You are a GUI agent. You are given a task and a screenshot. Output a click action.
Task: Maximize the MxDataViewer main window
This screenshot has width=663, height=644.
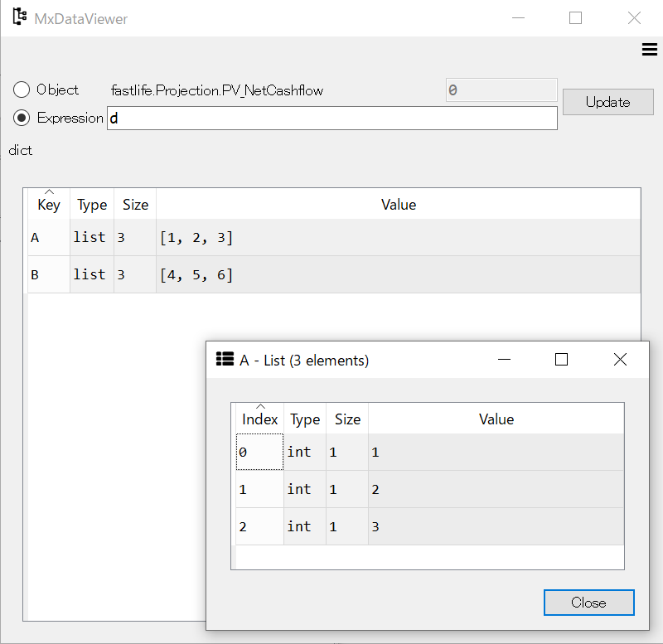click(x=575, y=17)
